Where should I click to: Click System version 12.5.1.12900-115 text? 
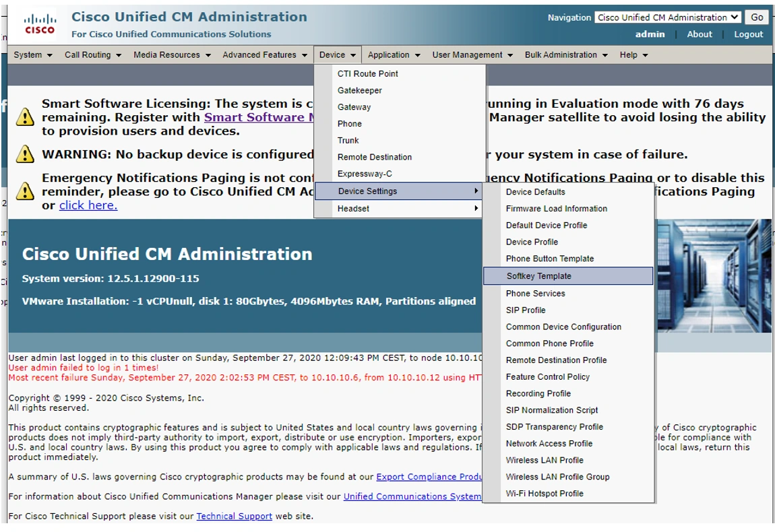[x=111, y=279]
